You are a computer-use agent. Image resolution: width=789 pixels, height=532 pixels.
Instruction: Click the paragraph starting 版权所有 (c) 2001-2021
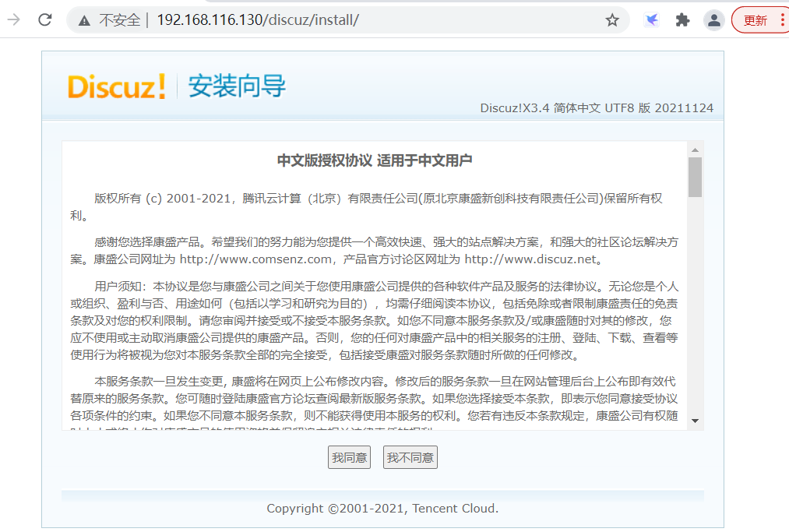click(366, 207)
